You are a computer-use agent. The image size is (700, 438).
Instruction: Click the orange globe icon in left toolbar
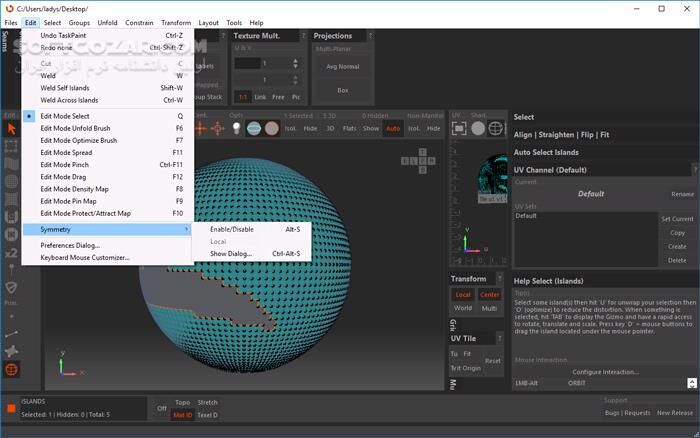coord(11,370)
